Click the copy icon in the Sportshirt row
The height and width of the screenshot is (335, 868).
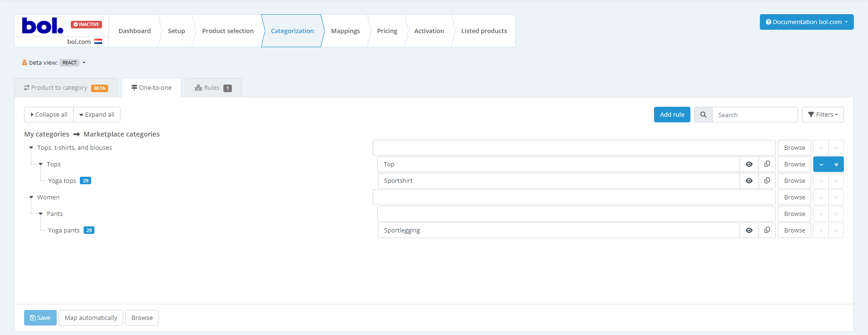click(767, 180)
